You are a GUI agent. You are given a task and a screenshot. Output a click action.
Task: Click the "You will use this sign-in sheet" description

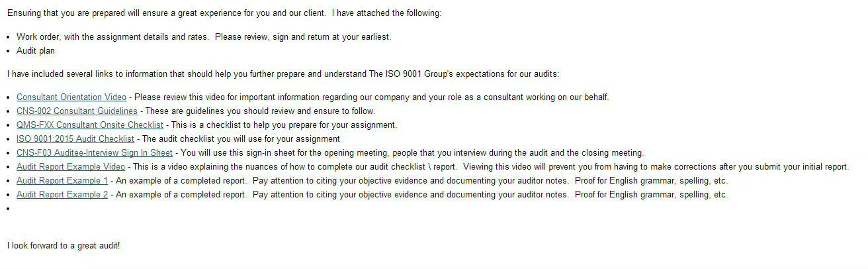(412, 153)
